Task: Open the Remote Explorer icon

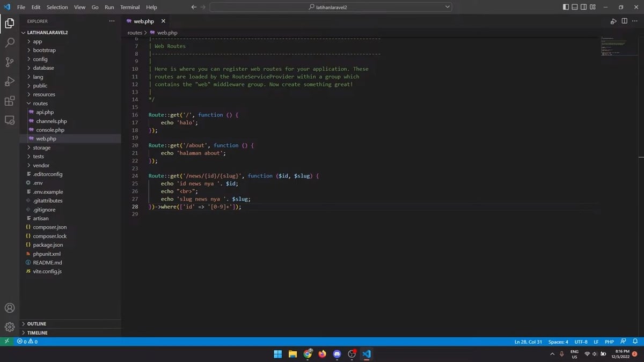Action: point(10,120)
